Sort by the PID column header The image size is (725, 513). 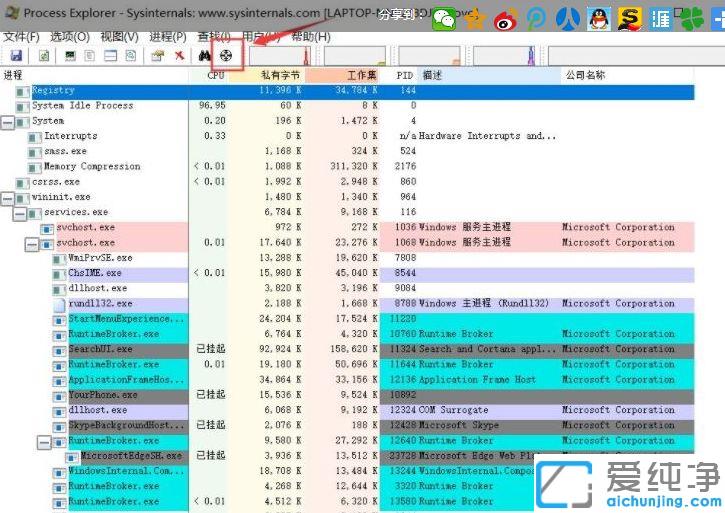point(399,75)
